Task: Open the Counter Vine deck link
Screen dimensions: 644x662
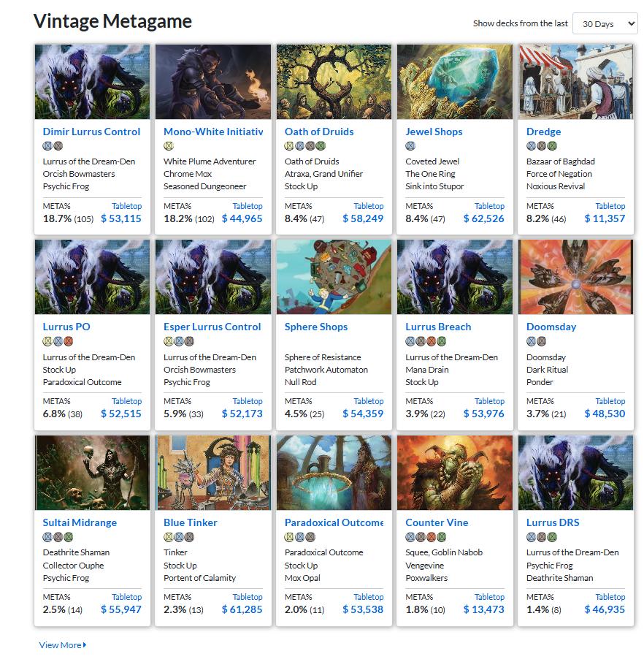Action: pyautogui.click(x=437, y=522)
